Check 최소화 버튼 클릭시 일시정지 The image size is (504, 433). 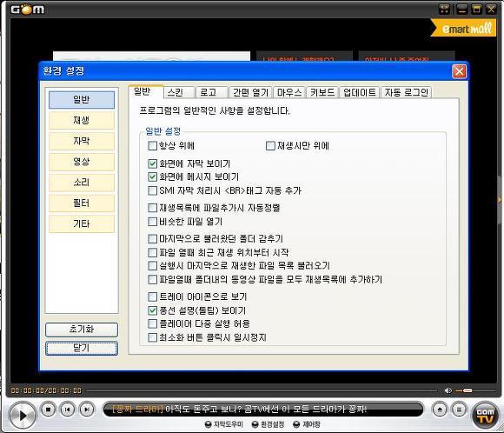coord(152,337)
